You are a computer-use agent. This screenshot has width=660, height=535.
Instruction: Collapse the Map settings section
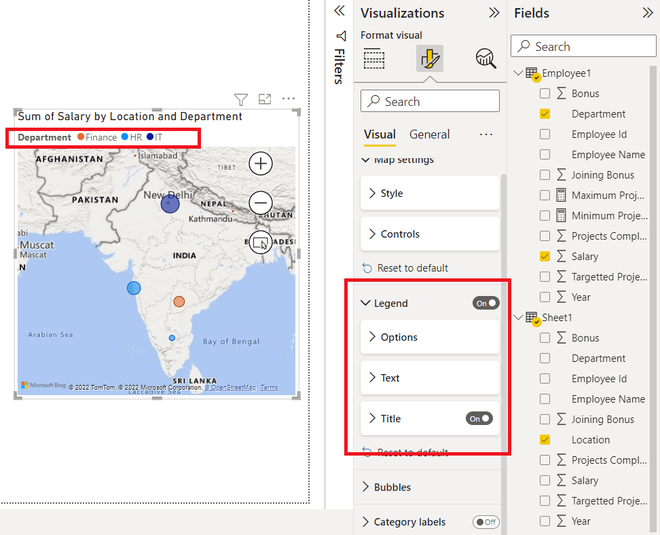point(366,160)
